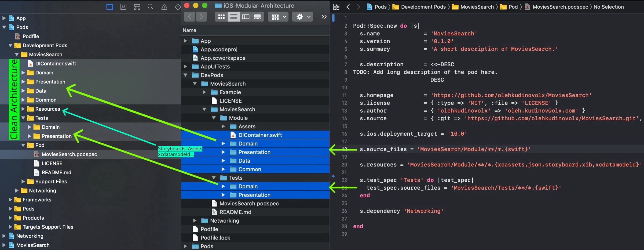Switch Finder to icon view
This screenshot has width=644, height=250.
tap(221, 16)
